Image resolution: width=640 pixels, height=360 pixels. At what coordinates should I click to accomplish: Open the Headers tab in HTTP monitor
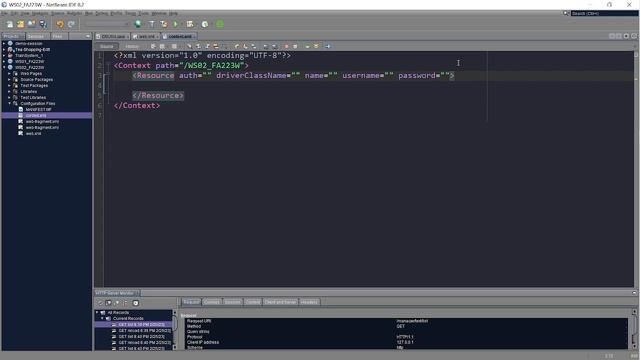tap(309, 302)
